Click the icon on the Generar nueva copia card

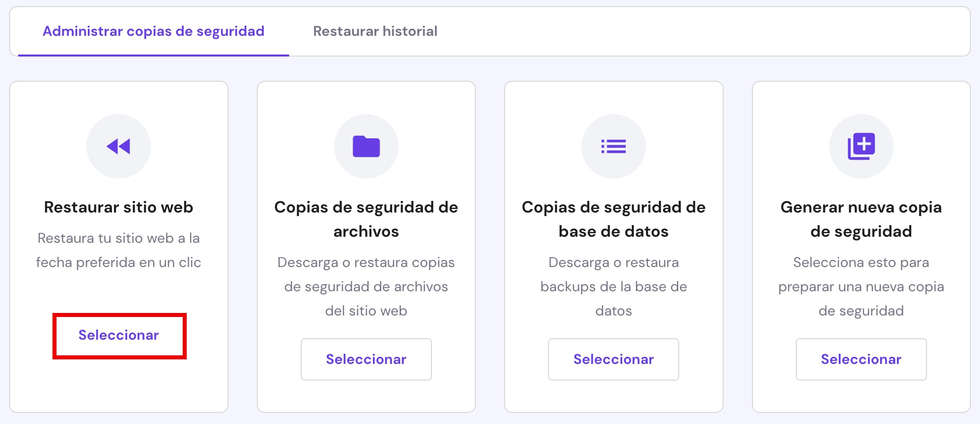coord(861,146)
